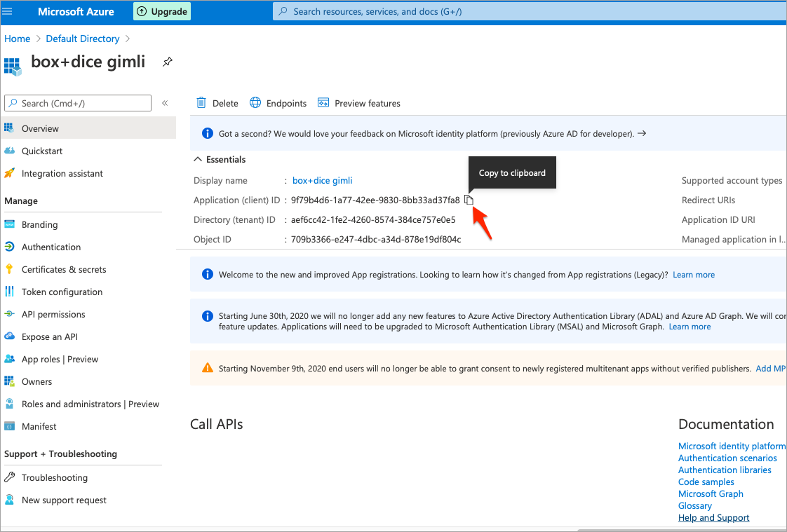Image resolution: width=787 pixels, height=532 pixels.
Task: Click the Upgrade button
Action: [x=161, y=11]
